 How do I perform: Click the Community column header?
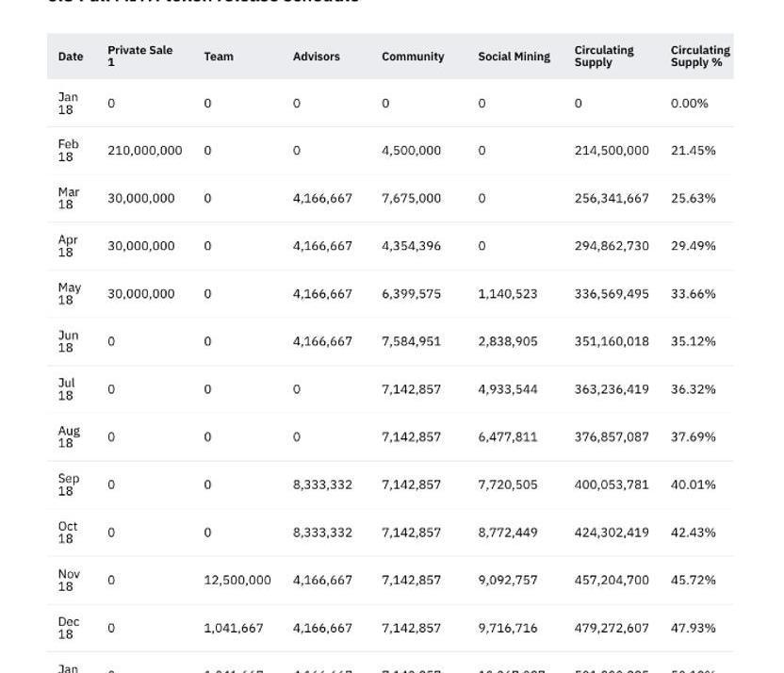point(413,57)
